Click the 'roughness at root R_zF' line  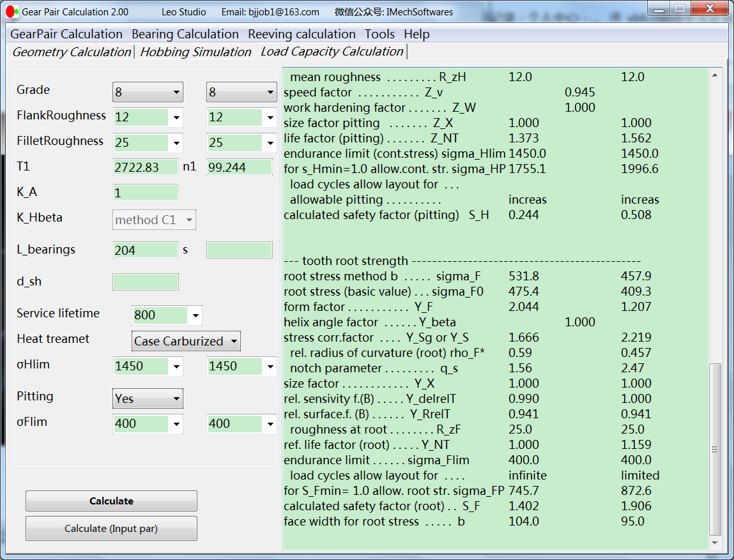point(467,430)
